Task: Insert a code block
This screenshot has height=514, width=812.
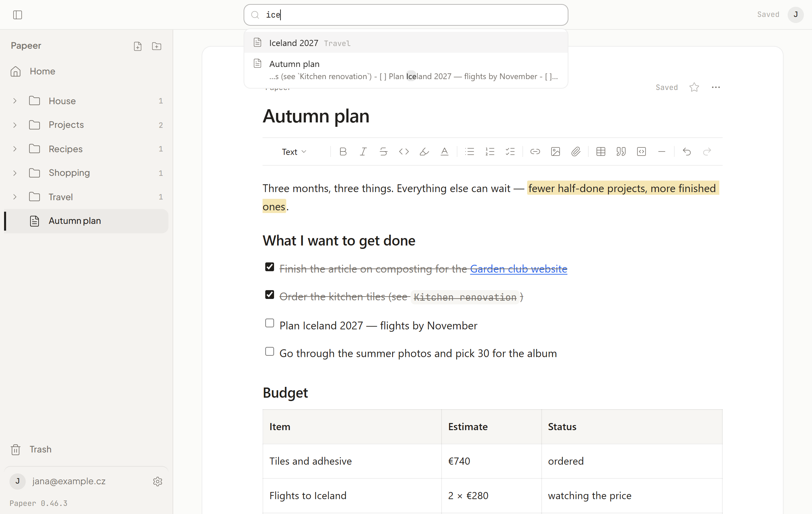Action: coord(641,151)
